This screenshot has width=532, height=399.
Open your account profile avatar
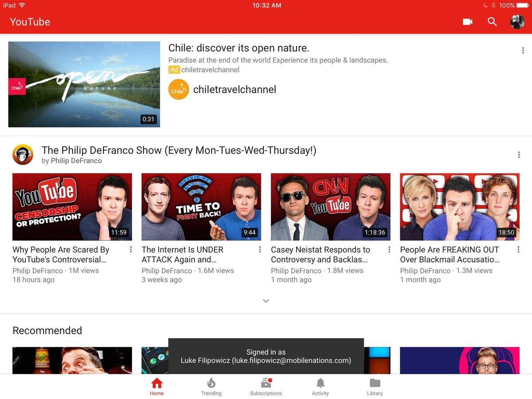pos(517,21)
